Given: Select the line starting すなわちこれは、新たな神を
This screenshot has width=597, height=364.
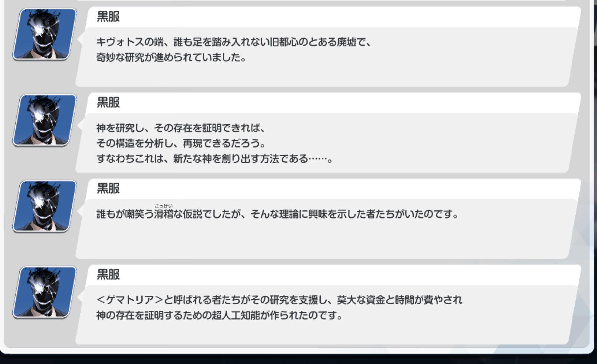Looking at the screenshot, I should [x=215, y=159].
